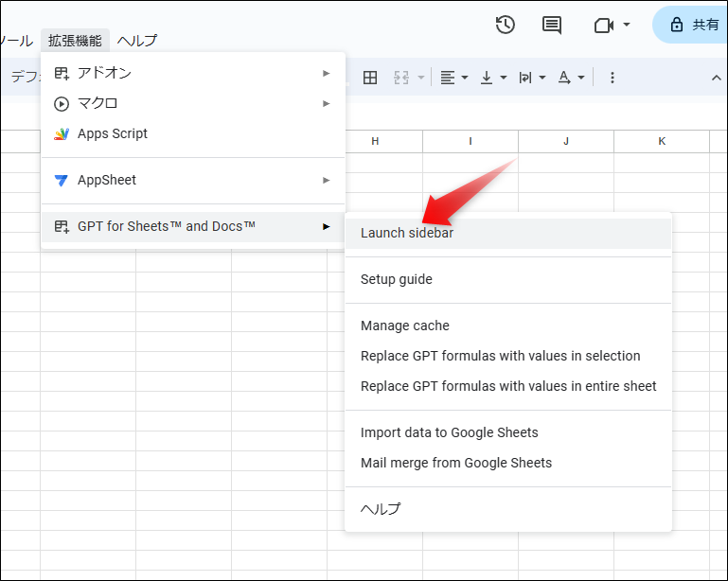The image size is (728, 581).
Task: Open the ヘルプ menu in menu bar
Action: (137, 41)
